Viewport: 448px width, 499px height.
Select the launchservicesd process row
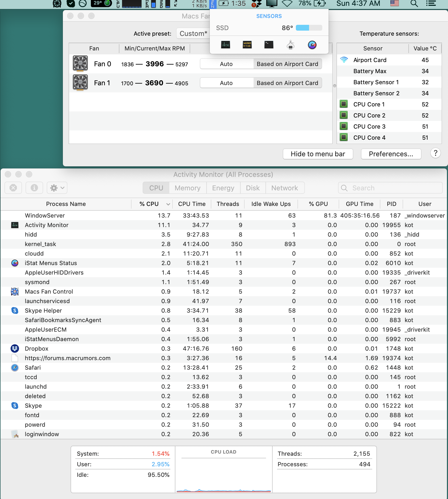pos(223,301)
